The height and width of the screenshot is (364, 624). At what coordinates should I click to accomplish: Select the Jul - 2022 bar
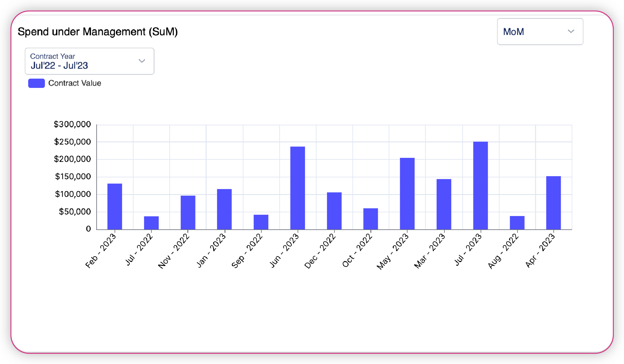(x=151, y=223)
